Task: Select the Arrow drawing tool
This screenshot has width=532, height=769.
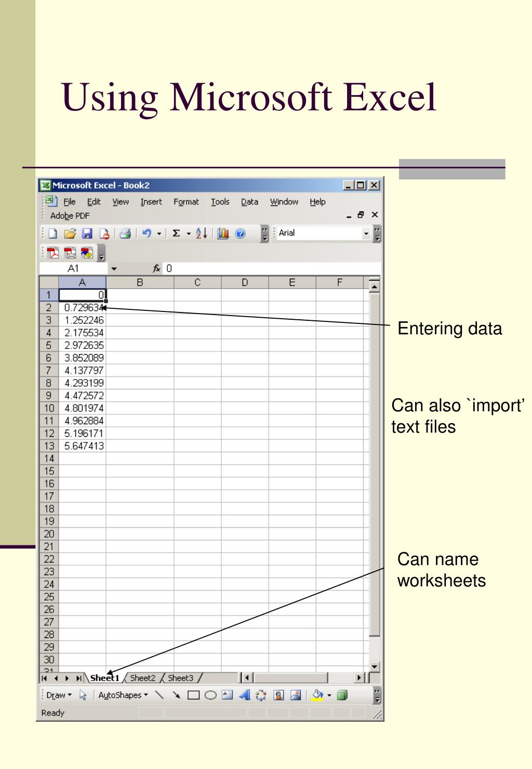Action: (176, 695)
